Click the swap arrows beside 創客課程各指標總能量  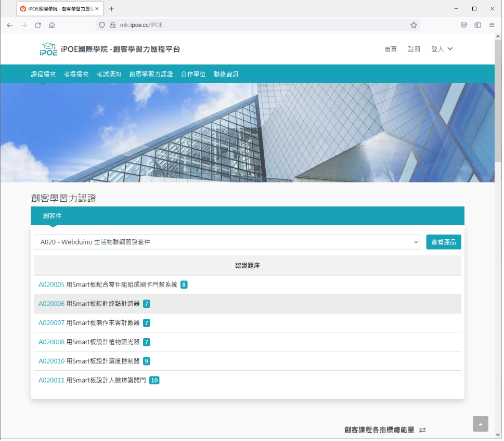coord(421,430)
